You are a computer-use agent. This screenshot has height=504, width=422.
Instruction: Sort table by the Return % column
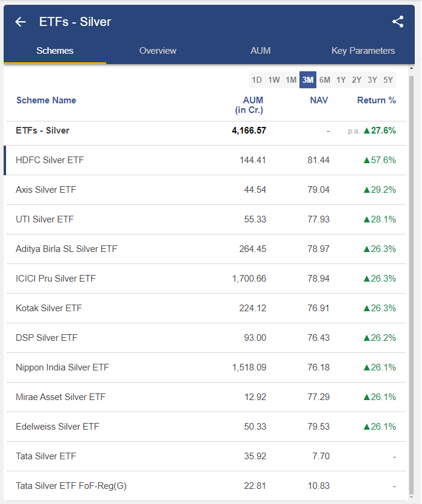click(x=377, y=100)
